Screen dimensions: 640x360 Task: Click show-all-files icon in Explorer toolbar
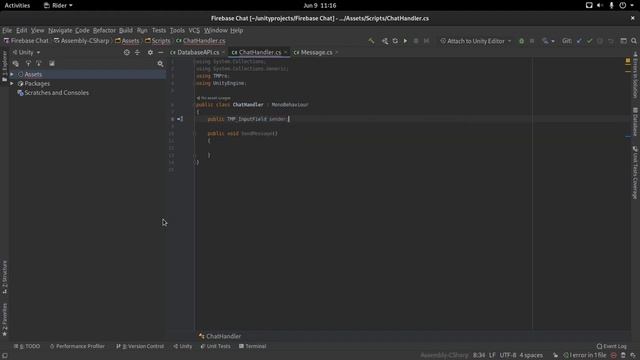click(52, 64)
